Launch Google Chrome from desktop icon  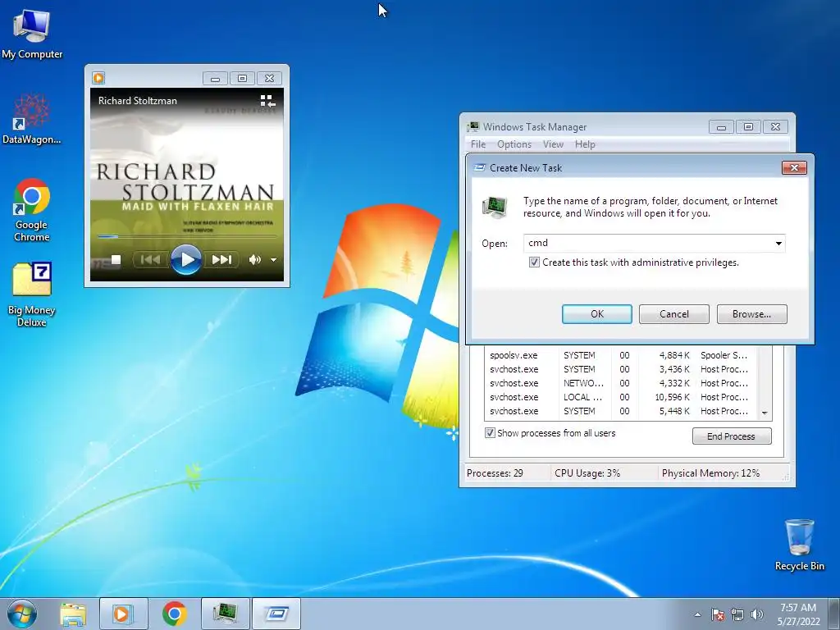pyautogui.click(x=31, y=210)
